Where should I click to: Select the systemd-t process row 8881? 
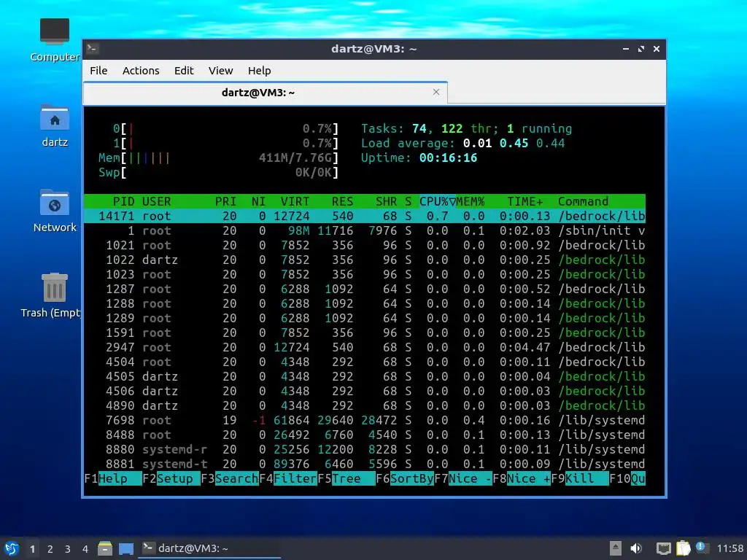pyautogui.click(x=365, y=464)
